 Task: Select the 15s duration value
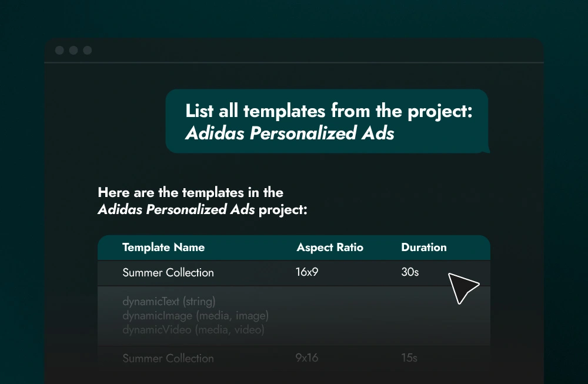tap(409, 358)
